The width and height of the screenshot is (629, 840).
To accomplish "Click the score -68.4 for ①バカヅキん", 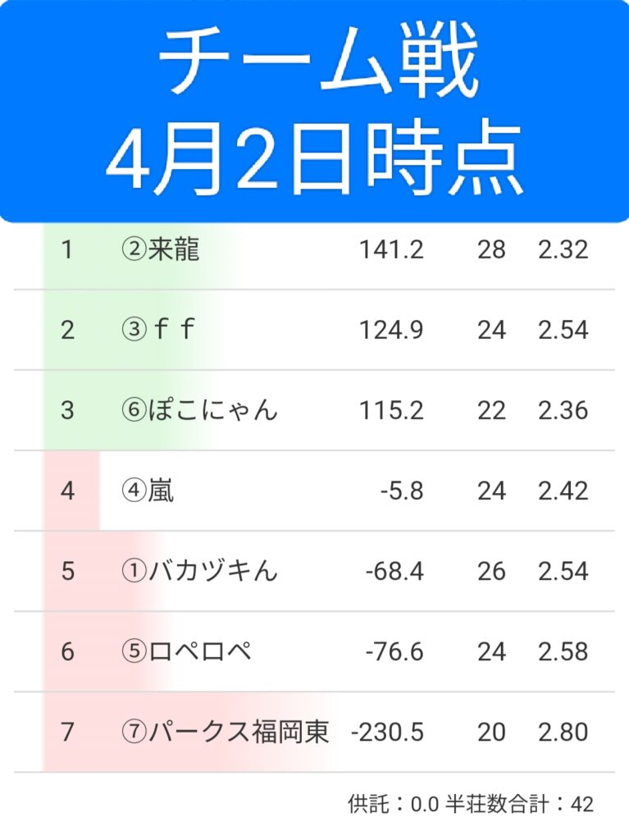I will pos(394,571).
